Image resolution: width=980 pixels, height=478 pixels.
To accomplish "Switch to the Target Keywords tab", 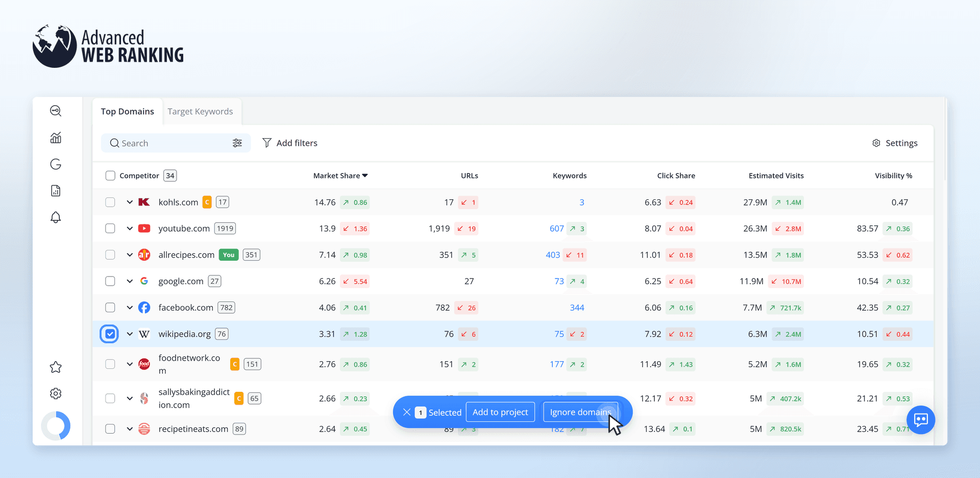I will click(x=200, y=111).
